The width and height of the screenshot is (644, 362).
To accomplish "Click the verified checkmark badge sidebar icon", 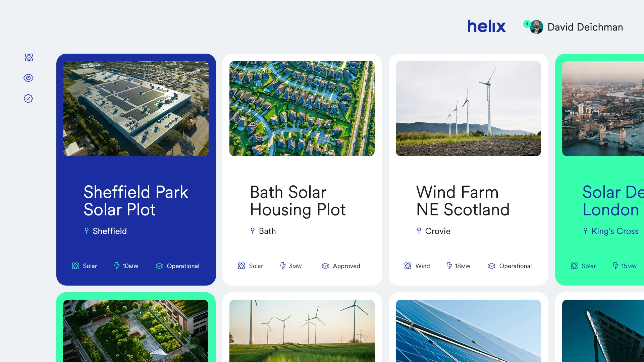I will coord(29,99).
